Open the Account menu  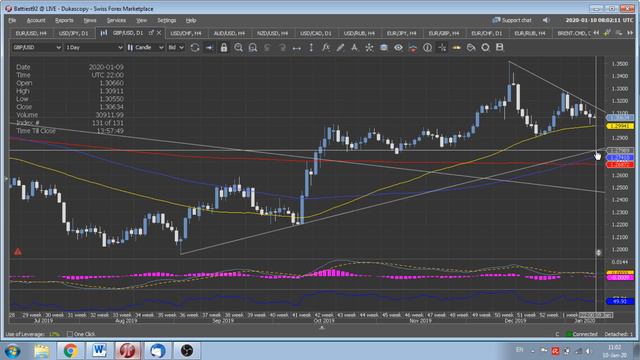pos(36,20)
